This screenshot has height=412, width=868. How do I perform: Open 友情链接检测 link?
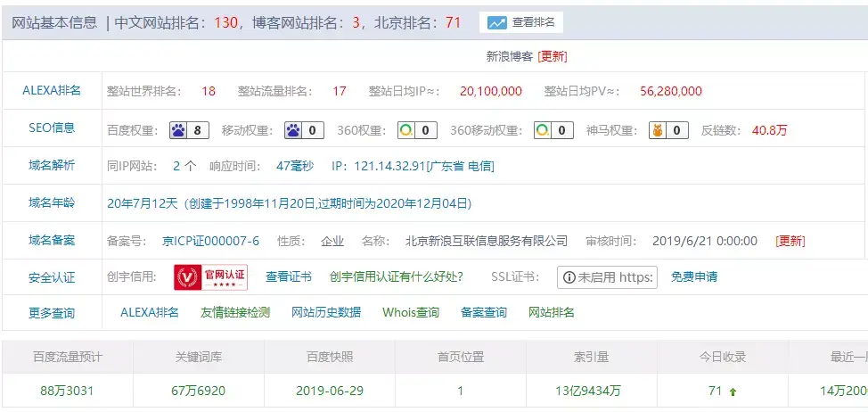tap(235, 312)
